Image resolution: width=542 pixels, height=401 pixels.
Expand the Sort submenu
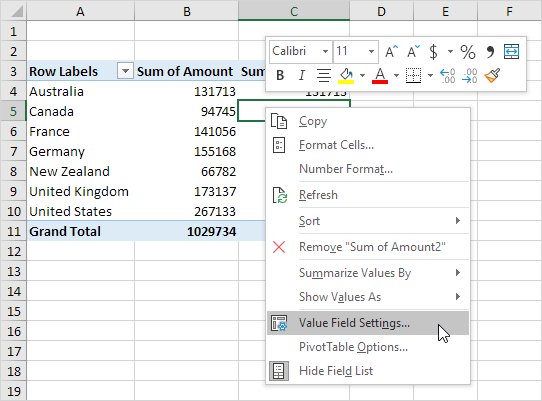(368, 221)
